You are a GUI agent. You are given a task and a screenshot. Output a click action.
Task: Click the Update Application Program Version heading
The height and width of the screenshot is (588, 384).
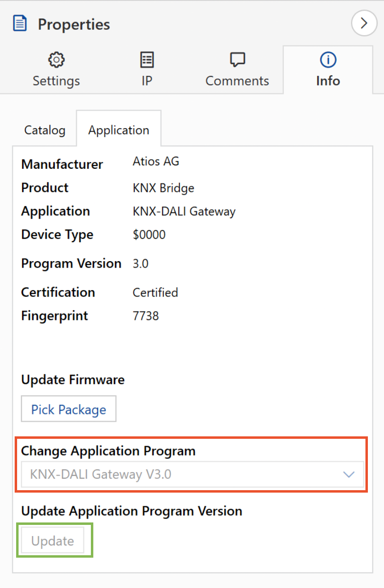pos(132,511)
